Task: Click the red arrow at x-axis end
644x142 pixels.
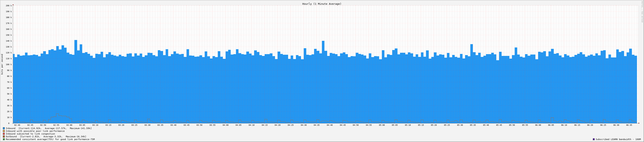Action: tap(639, 123)
